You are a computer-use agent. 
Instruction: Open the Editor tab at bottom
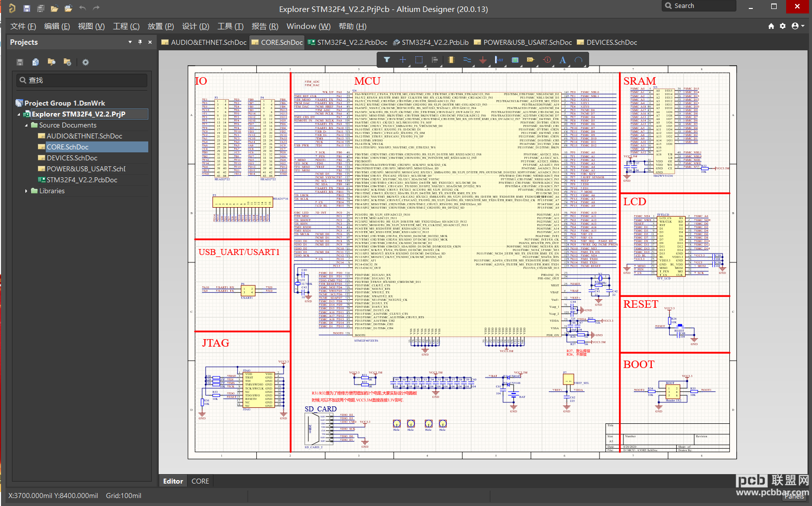(x=173, y=481)
